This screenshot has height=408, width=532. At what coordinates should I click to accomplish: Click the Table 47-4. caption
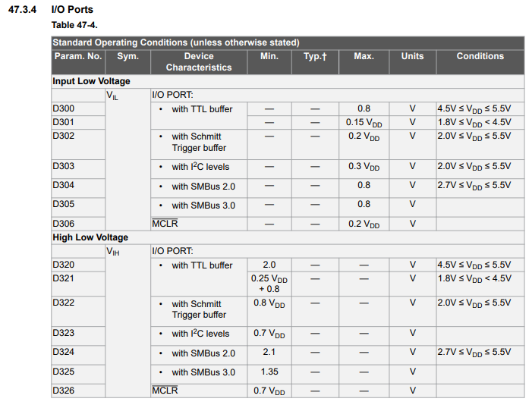coord(74,25)
